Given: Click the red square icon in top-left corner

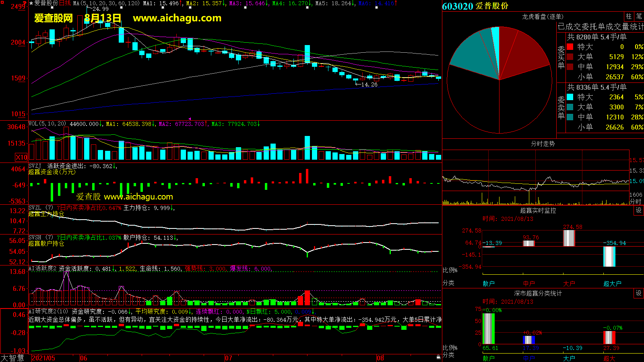Looking at the screenshot, I should [2, 2].
